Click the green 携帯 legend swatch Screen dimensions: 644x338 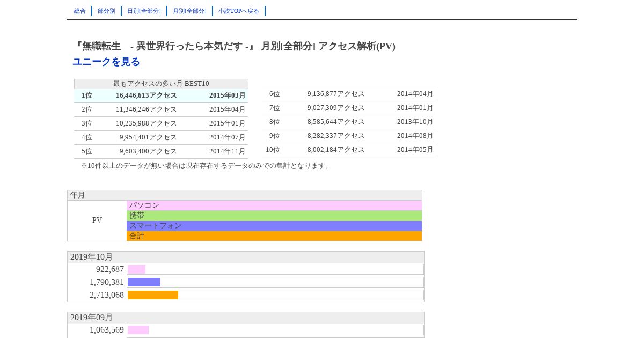click(274, 216)
